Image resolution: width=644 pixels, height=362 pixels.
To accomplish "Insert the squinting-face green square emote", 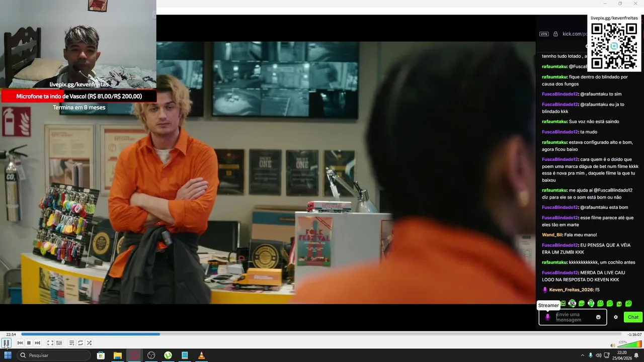I will point(563,304).
